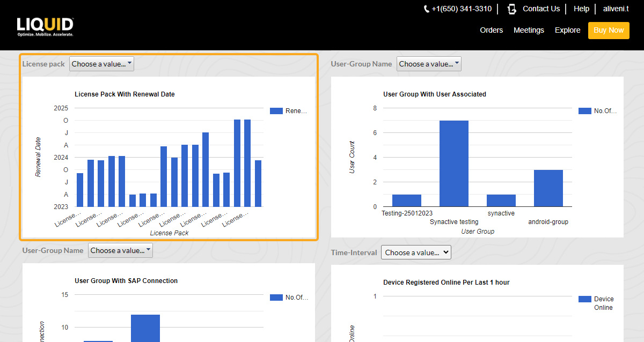Go to the Orders menu

(x=492, y=30)
